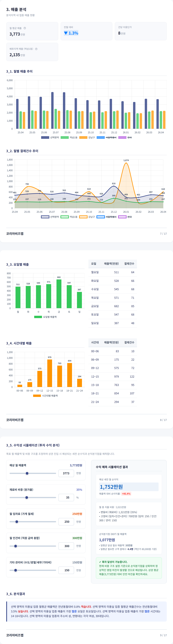
Task: Select the 금요일 table row
Action: point(113,306)
